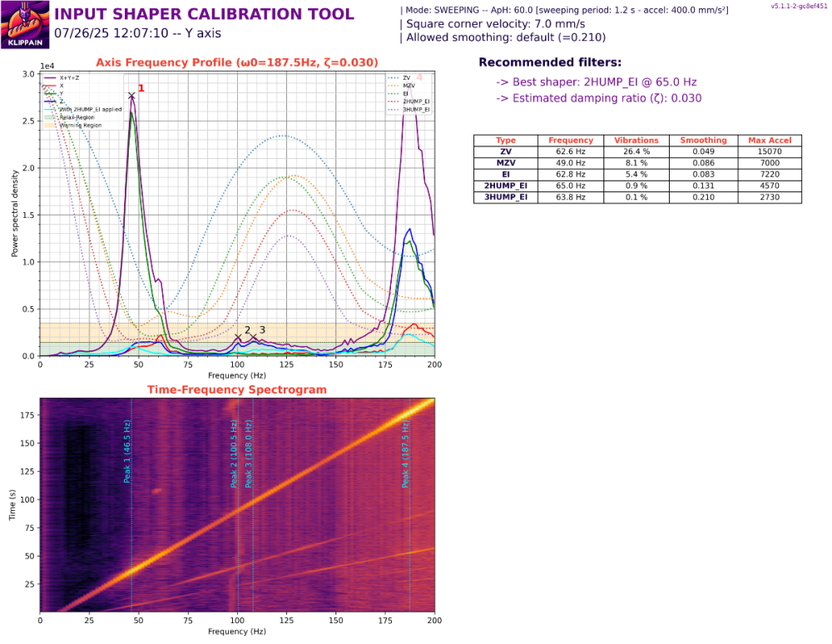The height and width of the screenshot is (644, 832).
Task: Select the 'MZV' row label in the table
Action: (x=506, y=163)
